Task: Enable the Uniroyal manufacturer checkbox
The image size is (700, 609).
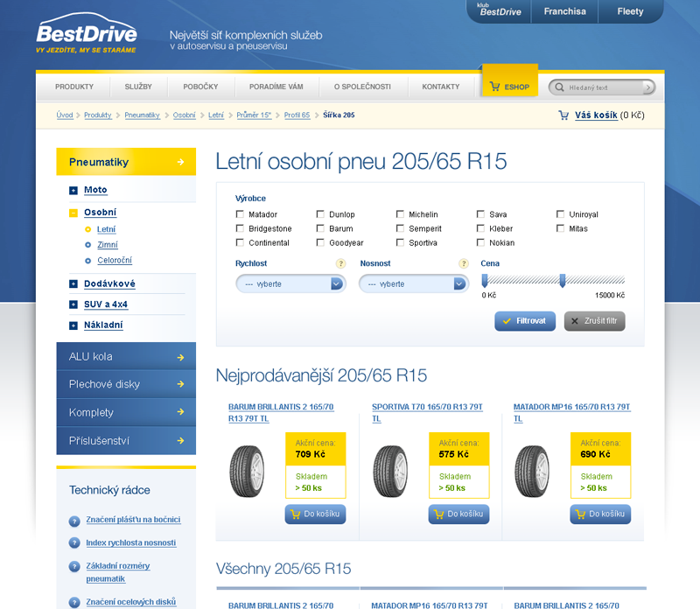Action: (560, 214)
